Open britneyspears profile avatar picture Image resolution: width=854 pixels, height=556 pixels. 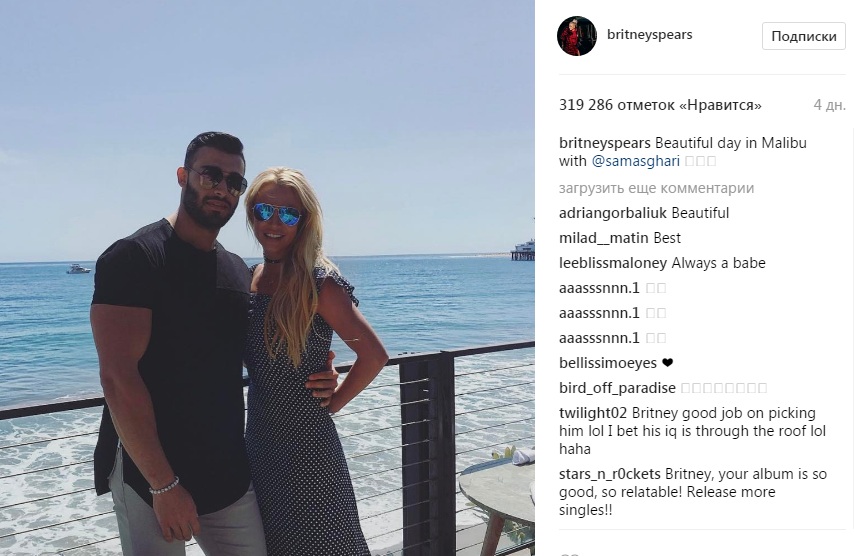tap(577, 36)
